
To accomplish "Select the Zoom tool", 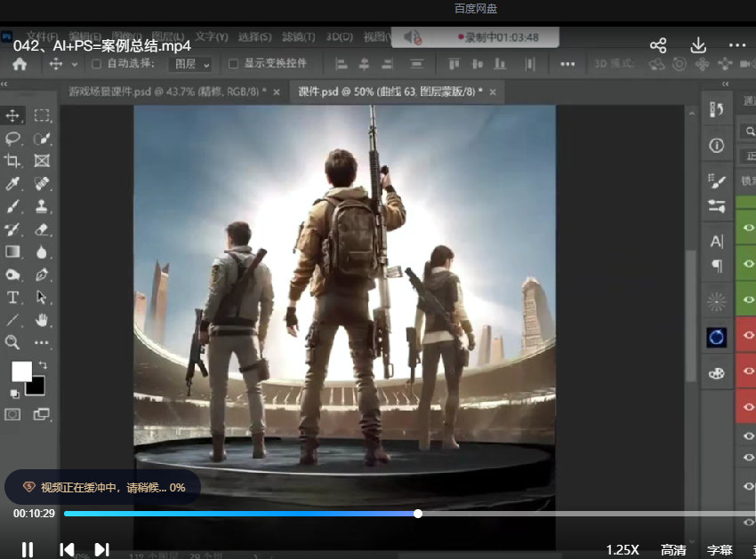I will [12, 343].
